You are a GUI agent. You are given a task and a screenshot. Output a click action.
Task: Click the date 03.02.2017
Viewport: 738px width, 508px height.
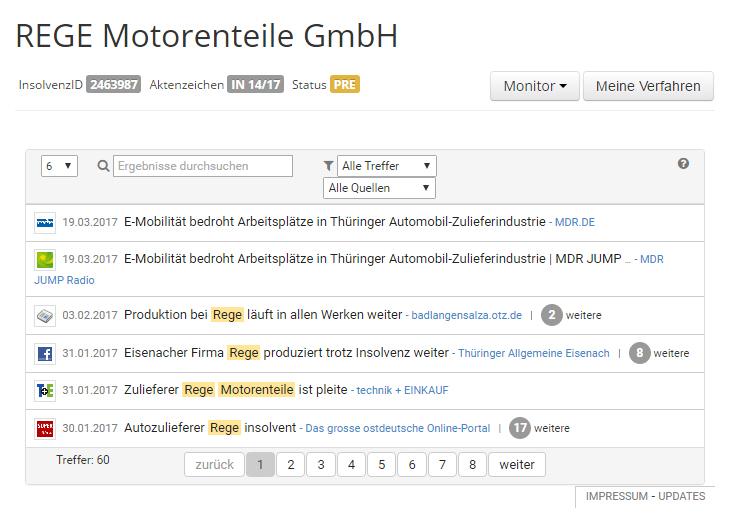click(x=90, y=315)
